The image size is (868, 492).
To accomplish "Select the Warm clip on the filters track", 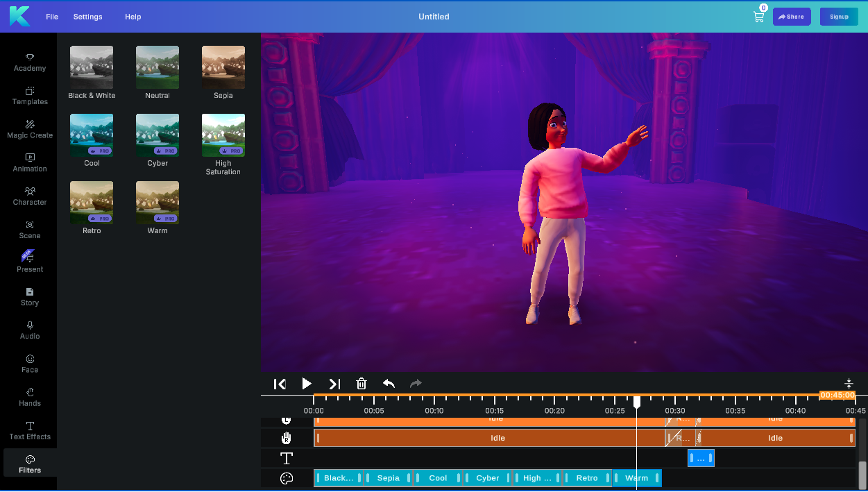I will tap(636, 477).
